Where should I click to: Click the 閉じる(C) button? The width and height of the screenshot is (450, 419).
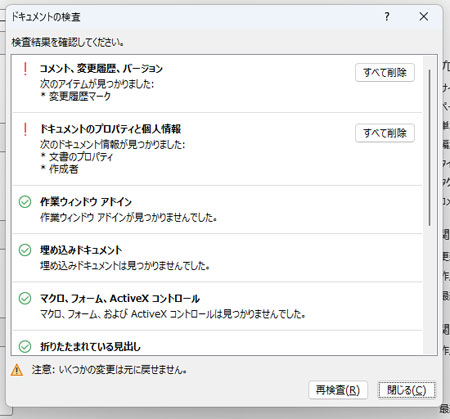407,390
